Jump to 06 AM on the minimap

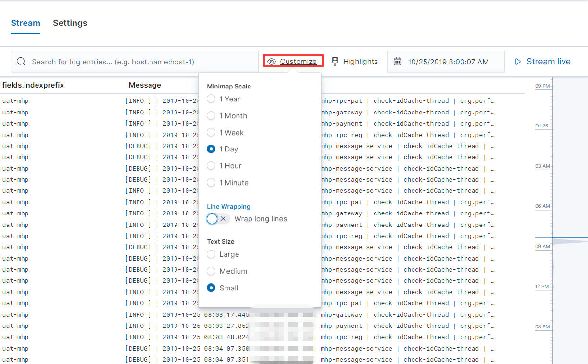click(542, 206)
